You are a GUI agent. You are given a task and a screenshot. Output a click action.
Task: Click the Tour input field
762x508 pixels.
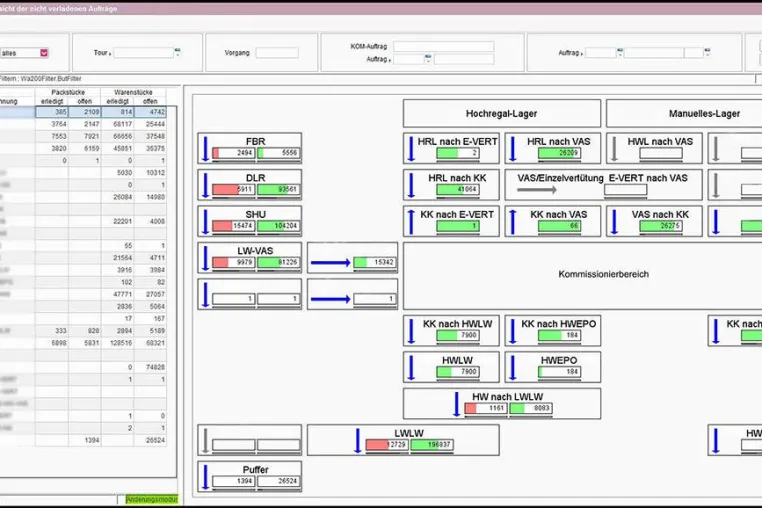(143, 53)
